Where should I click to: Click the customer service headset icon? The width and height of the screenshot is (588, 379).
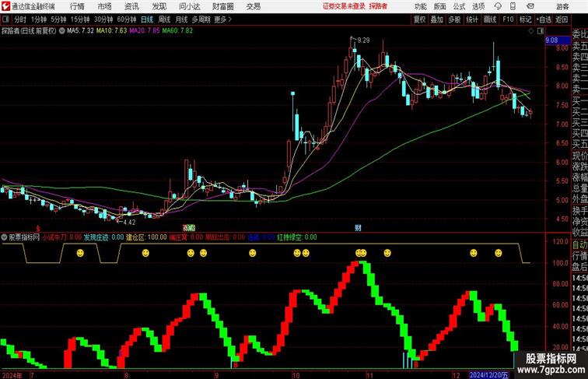(x=498, y=6)
